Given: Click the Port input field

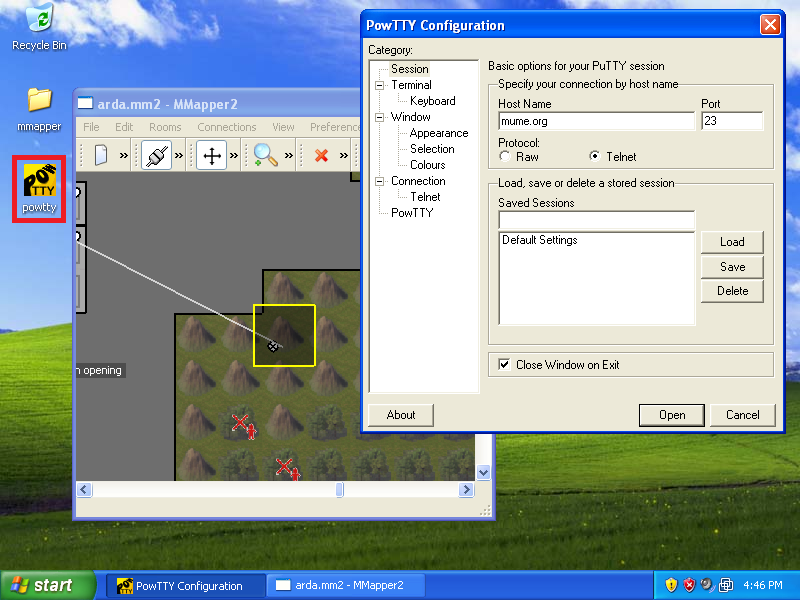Looking at the screenshot, I should pyautogui.click(x=732, y=121).
